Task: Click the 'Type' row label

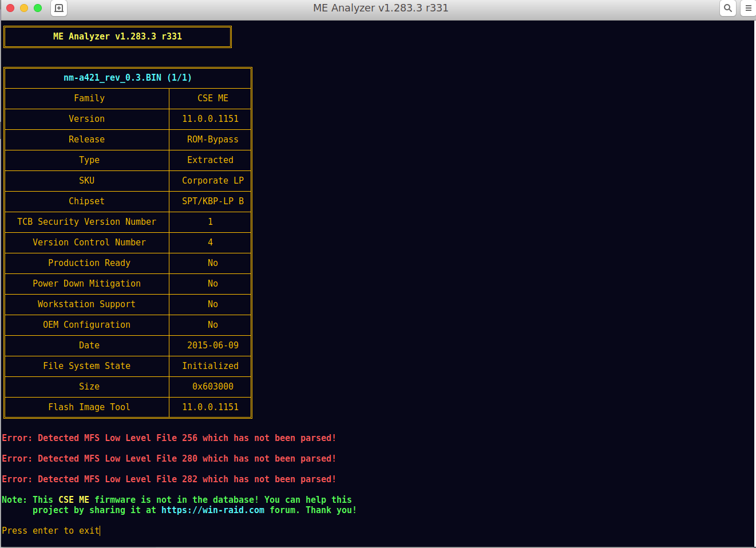Action: pos(89,160)
